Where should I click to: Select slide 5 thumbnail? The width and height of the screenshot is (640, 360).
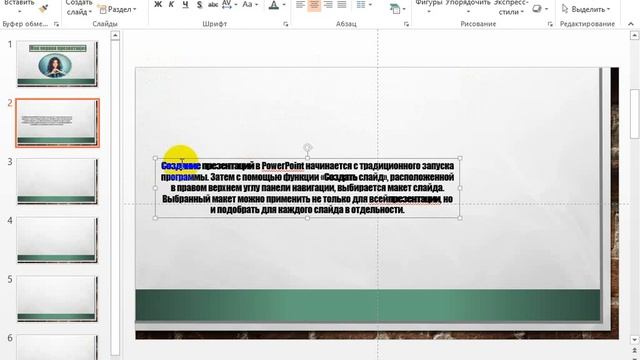tap(57, 299)
